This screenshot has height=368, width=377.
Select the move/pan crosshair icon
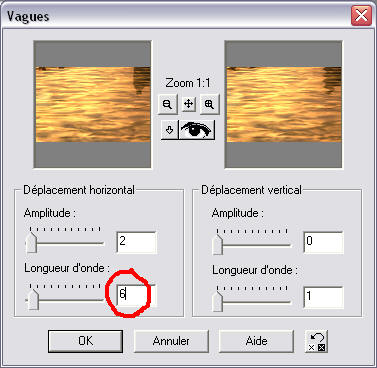188,104
